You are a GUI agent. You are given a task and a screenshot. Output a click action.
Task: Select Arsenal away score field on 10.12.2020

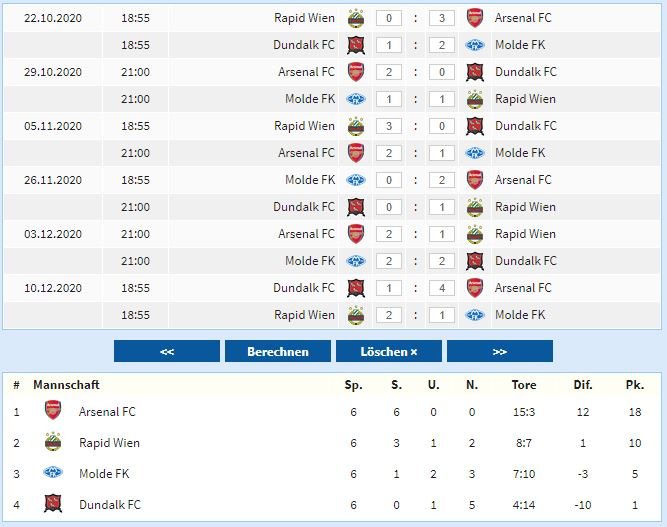[442, 288]
